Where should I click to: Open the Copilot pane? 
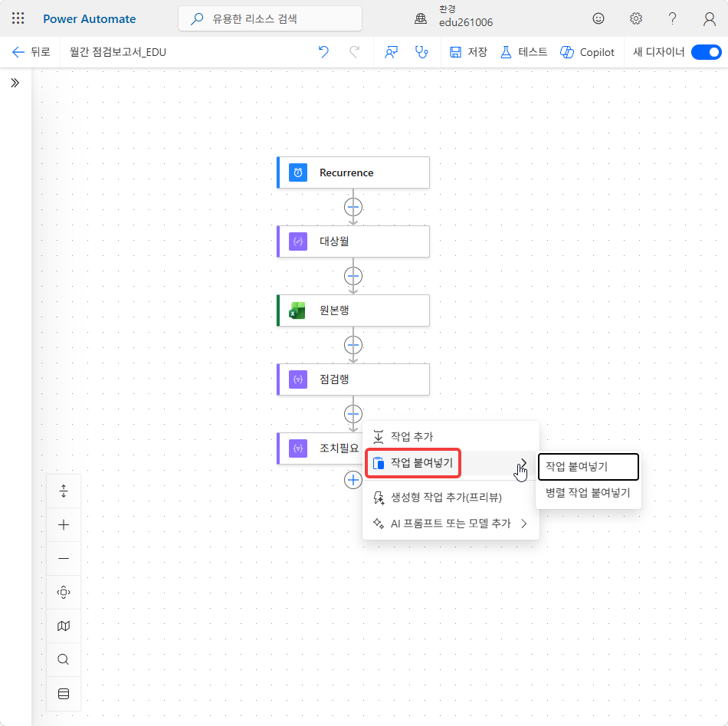(x=587, y=52)
